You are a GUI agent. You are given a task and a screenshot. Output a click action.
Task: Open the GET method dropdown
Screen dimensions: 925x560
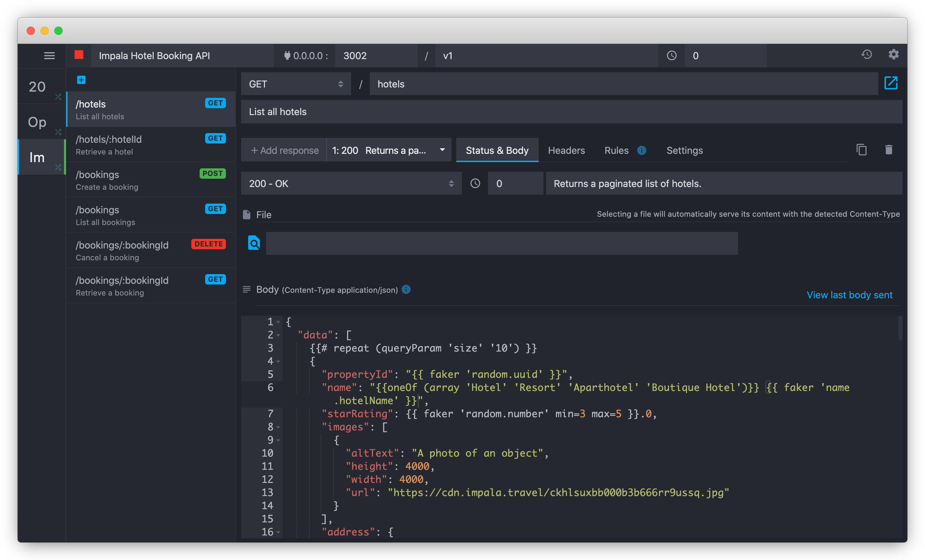(296, 84)
